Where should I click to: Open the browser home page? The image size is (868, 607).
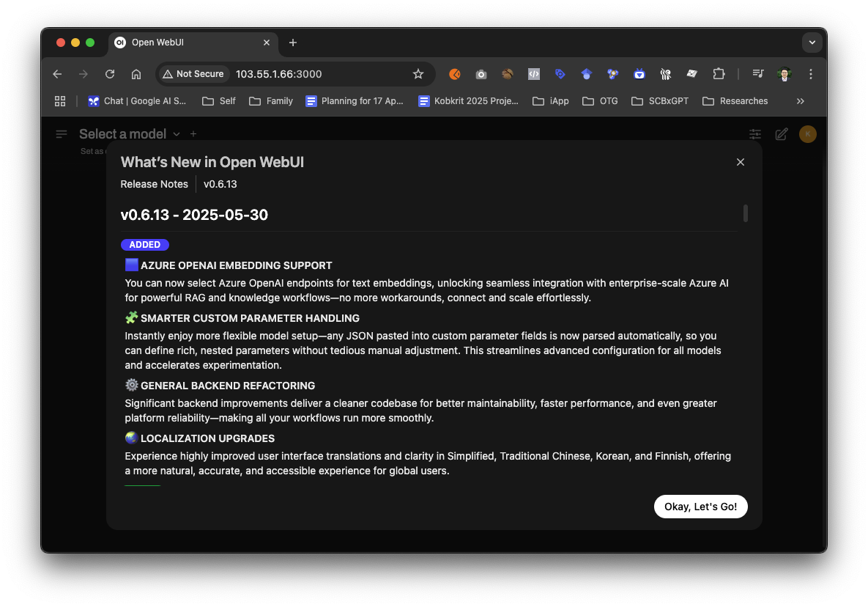click(x=136, y=74)
